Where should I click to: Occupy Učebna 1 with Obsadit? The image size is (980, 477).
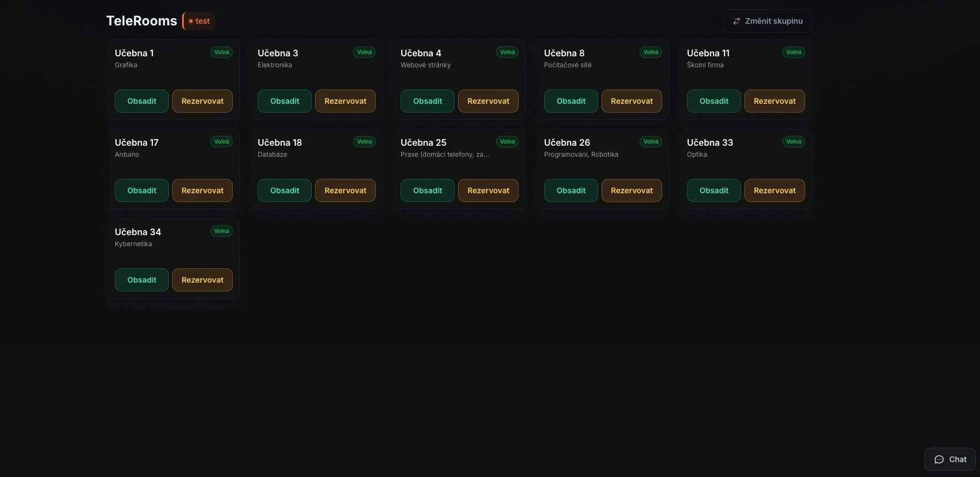[142, 101]
